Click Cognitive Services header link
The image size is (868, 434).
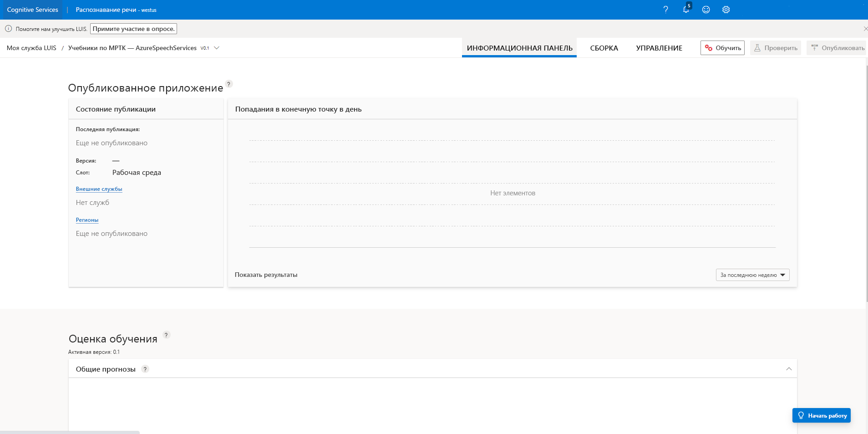pyautogui.click(x=33, y=10)
